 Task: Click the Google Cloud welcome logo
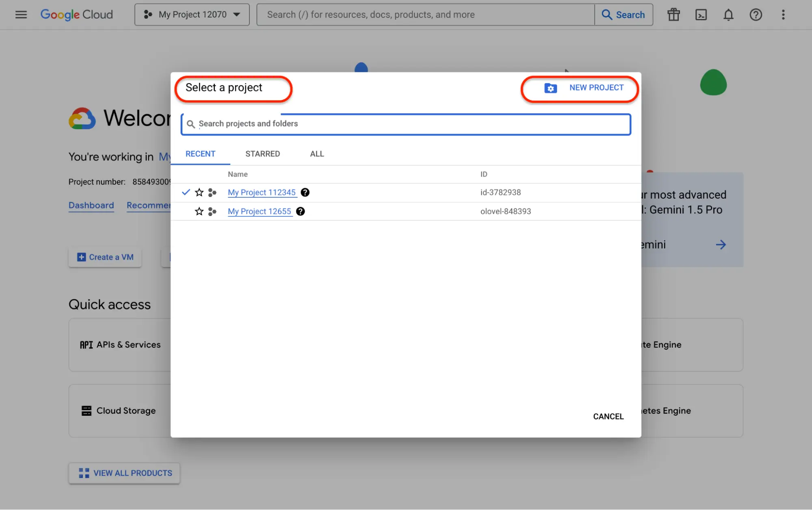82,119
